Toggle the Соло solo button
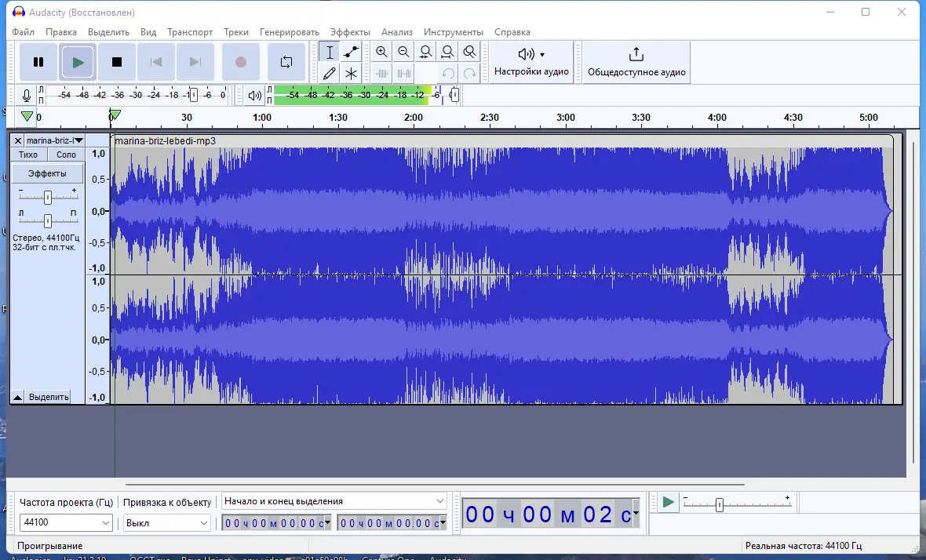 66,155
